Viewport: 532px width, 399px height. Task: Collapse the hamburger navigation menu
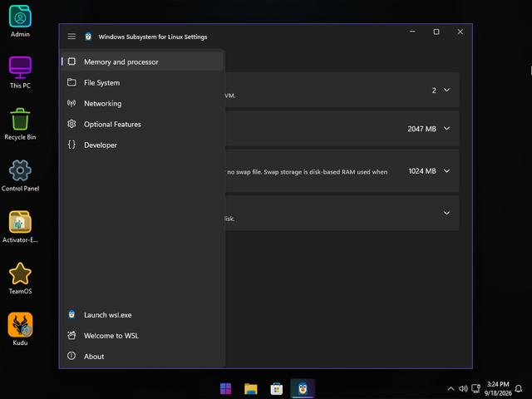[71, 37]
